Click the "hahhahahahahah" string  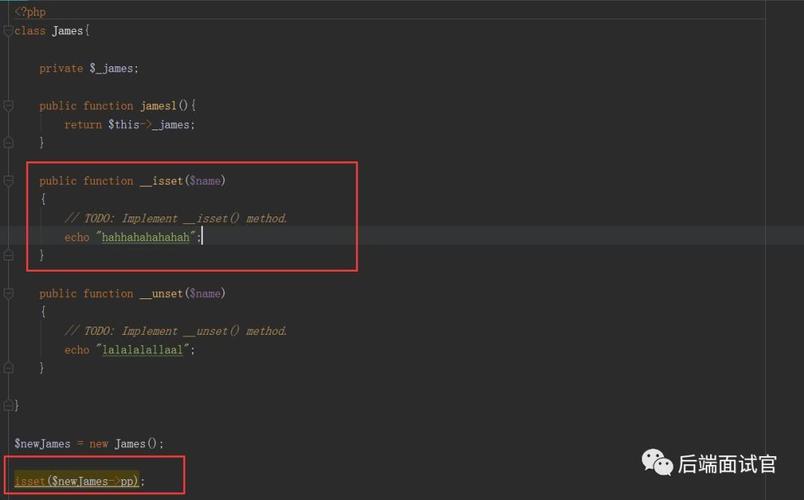click(146, 237)
